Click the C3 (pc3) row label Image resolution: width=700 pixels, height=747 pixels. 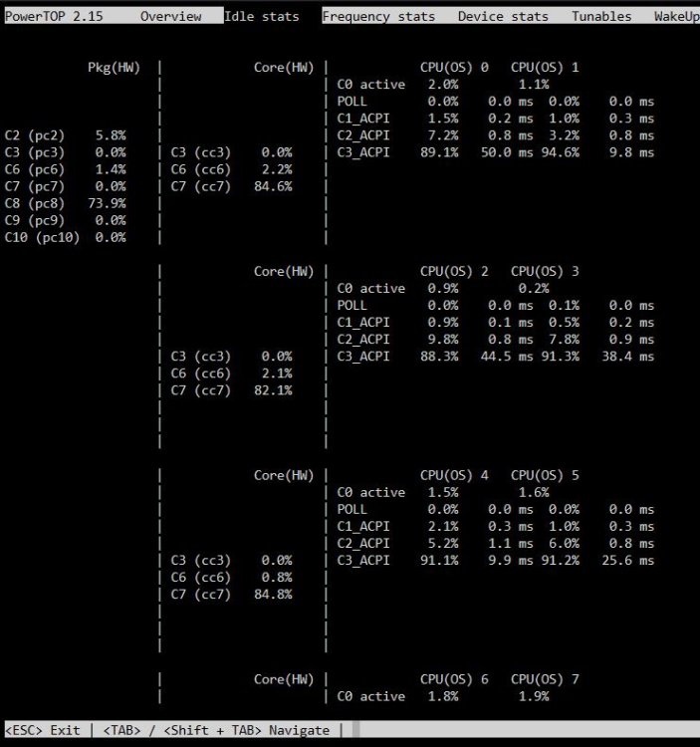tap(34, 152)
